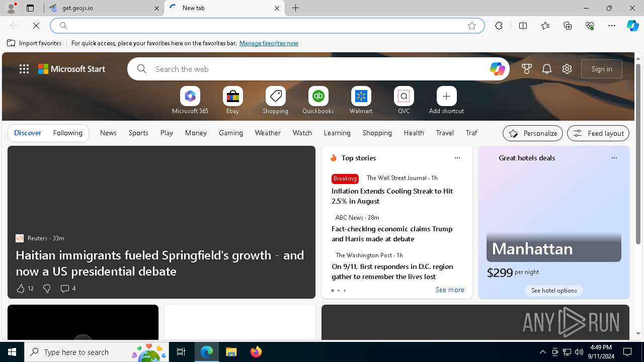Switch to the get.geojs.io tab
644x362 pixels.
tap(104, 8)
